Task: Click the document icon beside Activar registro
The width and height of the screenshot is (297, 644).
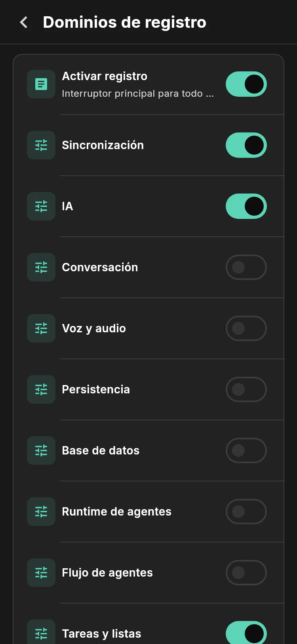Action: (41, 84)
